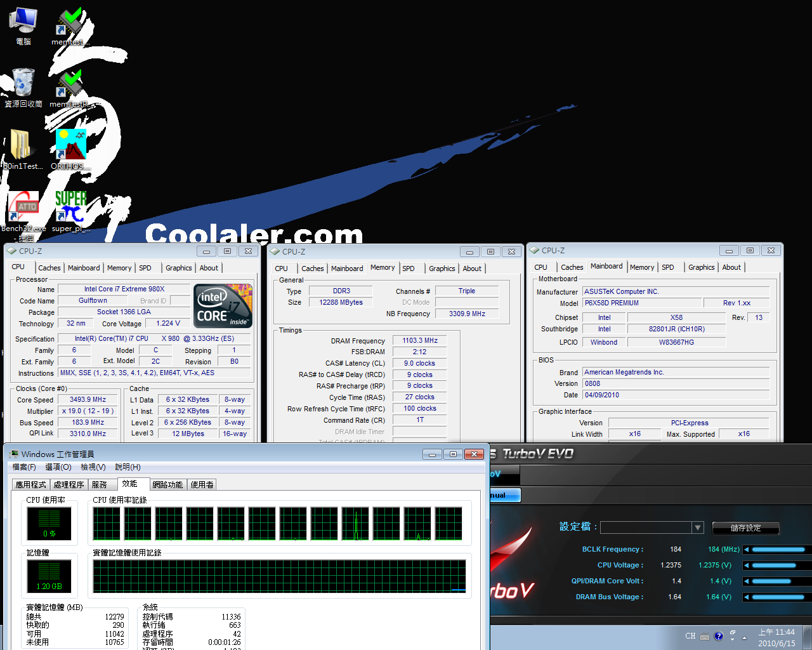This screenshot has width=812, height=650.
Task: Open the 檔案(F) menu in Task Manager
Action: coord(24,467)
